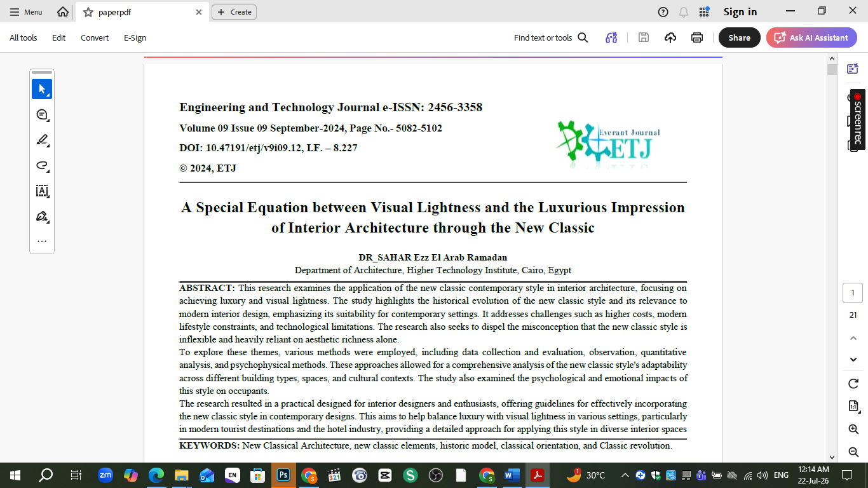The image size is (868, 488).
Task: Choose the add comment tool
Action: pyautogui.click(x=42, y=114)
